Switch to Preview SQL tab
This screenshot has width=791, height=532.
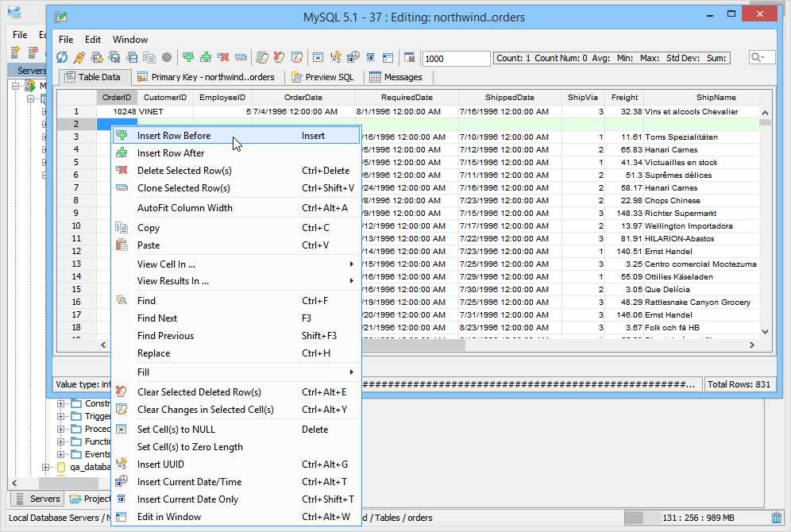[324, 77]
